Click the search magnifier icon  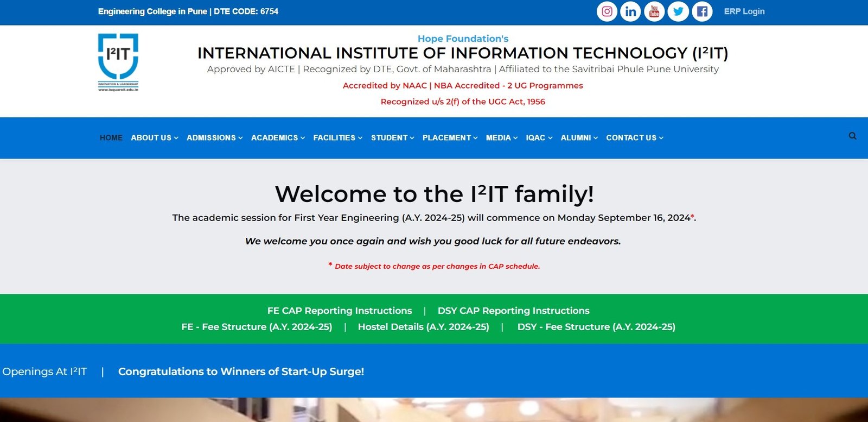852,136
